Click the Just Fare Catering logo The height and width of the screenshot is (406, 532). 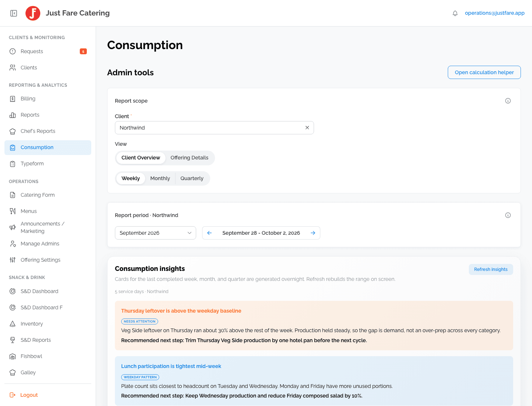point(33,13)
